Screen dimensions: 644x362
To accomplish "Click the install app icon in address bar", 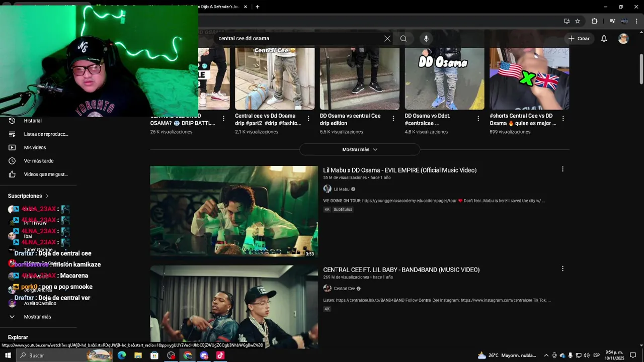I will tap(567, 21).
